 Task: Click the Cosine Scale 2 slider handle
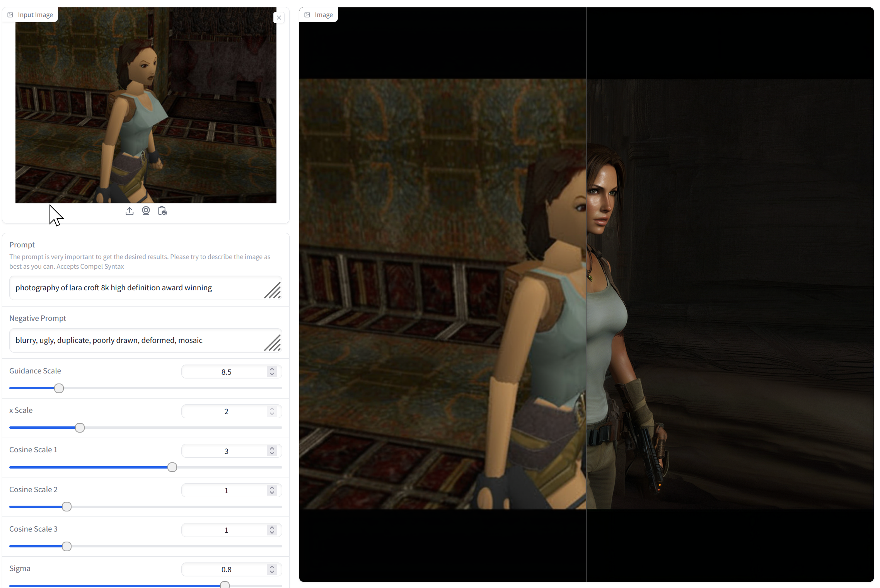67,506
